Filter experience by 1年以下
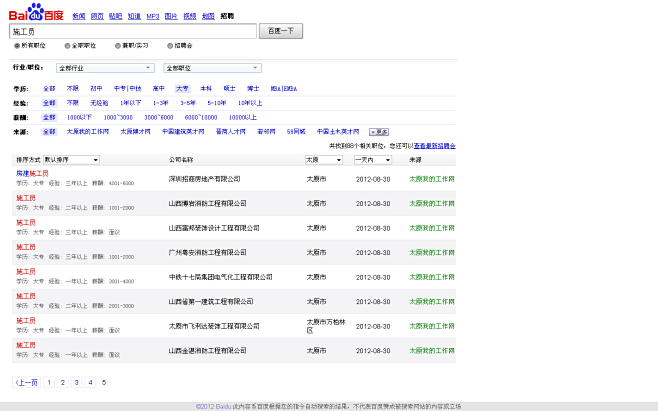This screenshot has width=658, height=411. (131, 103)
